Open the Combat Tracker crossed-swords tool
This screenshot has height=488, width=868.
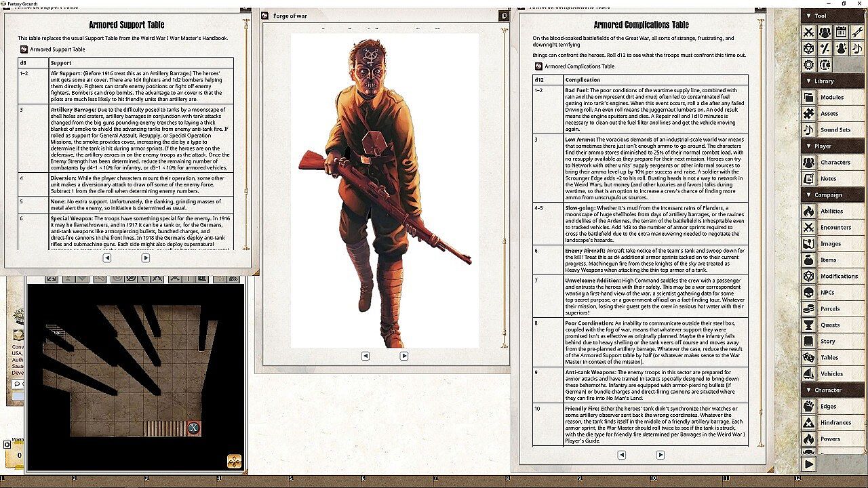(x=808, y=32)
